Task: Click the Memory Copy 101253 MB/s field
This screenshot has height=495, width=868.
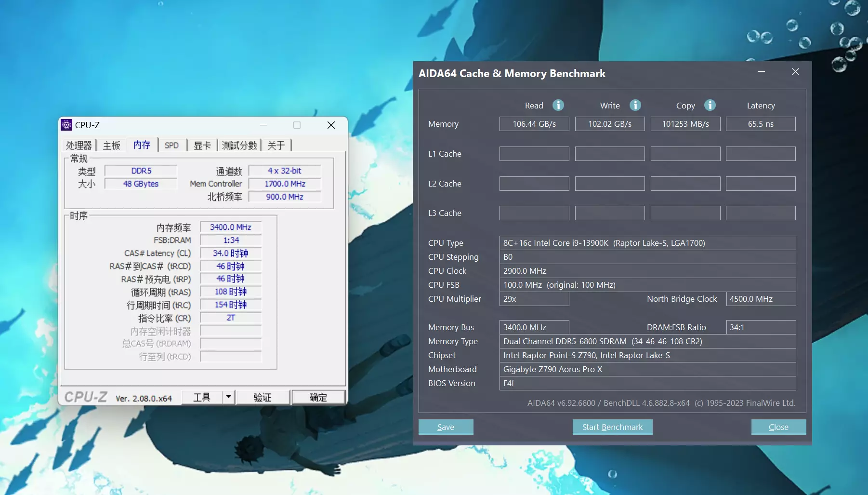Action: point(685,124)
